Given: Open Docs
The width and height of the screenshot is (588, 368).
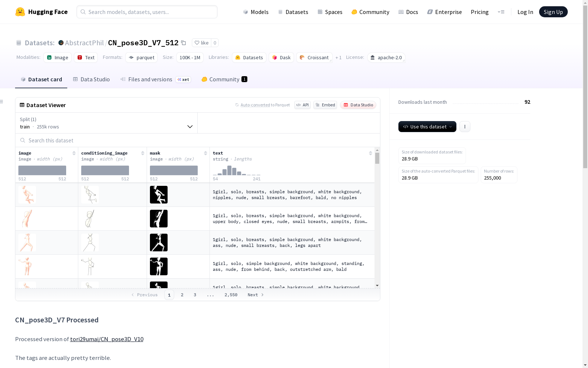Looking at the screenshot, I should tap(408, 12).
